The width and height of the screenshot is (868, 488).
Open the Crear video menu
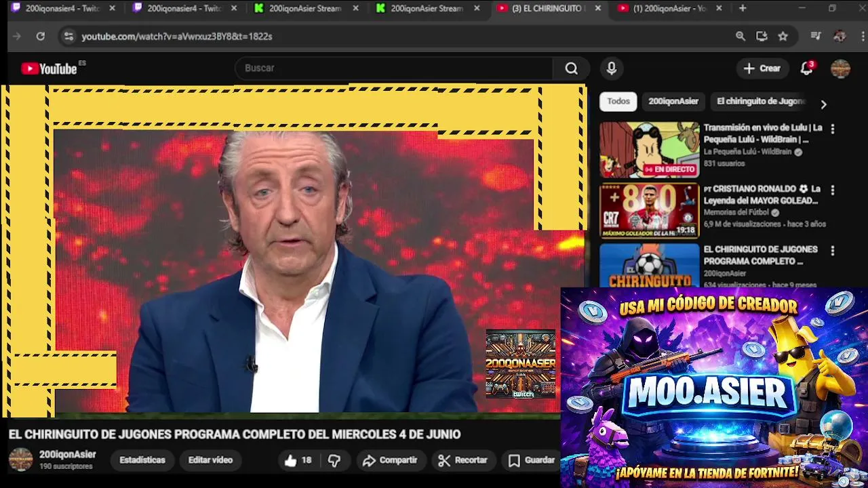[x=762, y=68]
